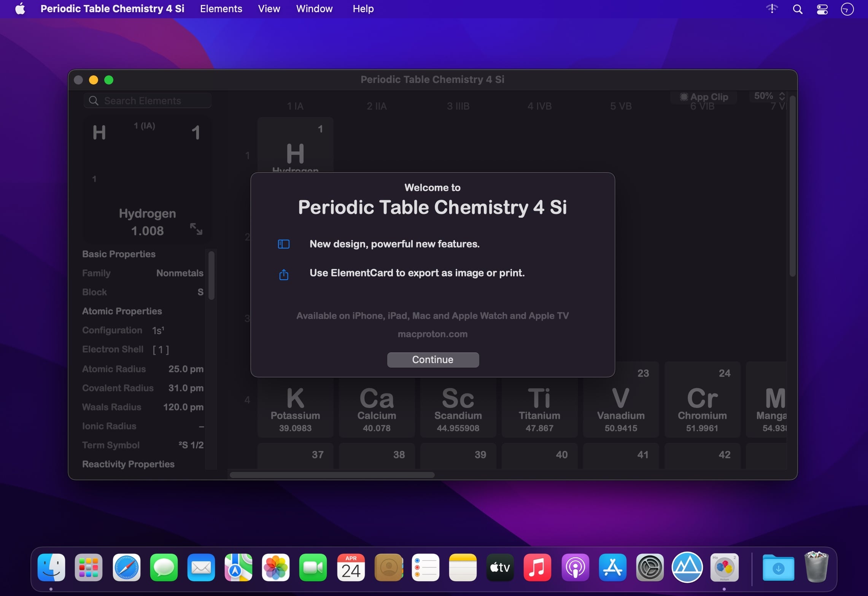Open the Apple menu

(x=20, y=9)
